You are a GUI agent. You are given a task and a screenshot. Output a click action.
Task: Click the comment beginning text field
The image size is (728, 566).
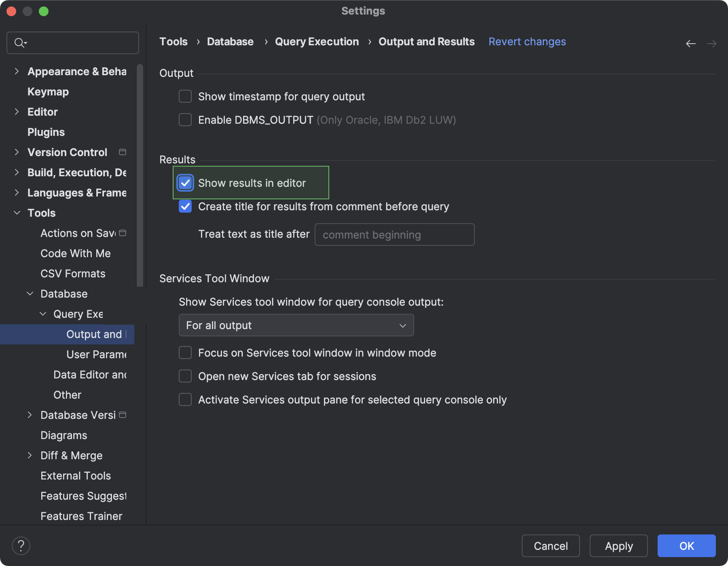394,234
